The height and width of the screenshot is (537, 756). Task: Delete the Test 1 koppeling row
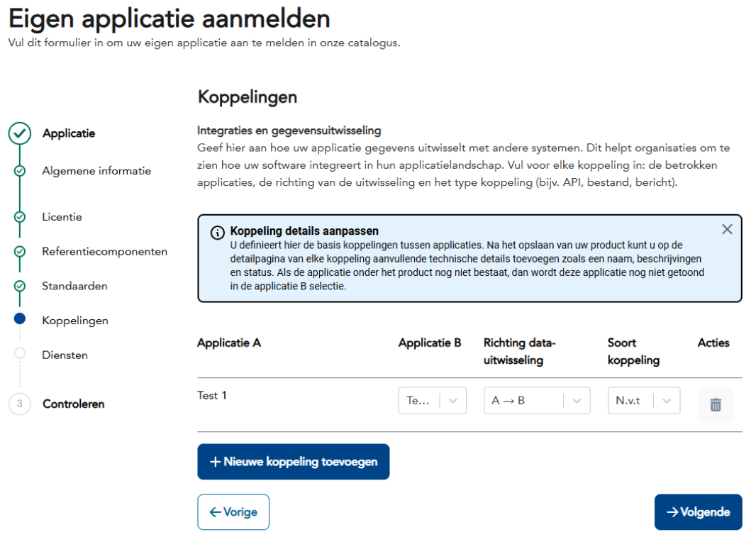(x=716, y=405)
